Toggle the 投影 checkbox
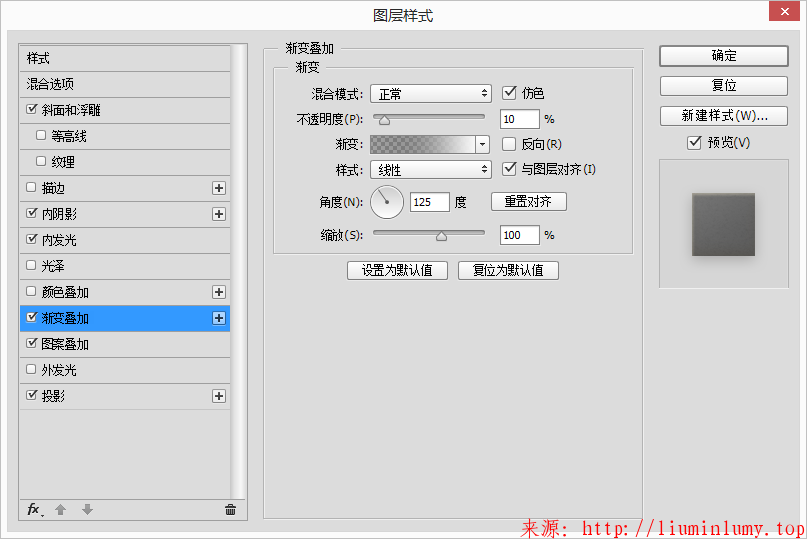 click(x=31, y=395)
